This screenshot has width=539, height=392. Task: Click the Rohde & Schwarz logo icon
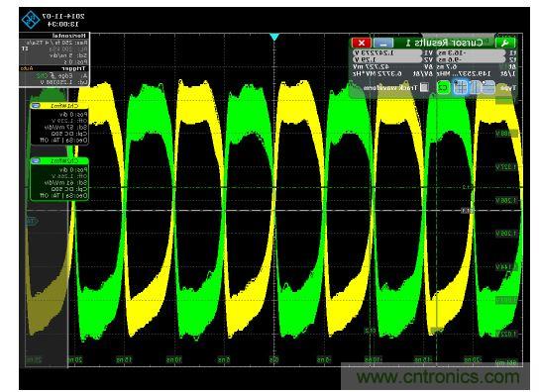tap(31, 19)
